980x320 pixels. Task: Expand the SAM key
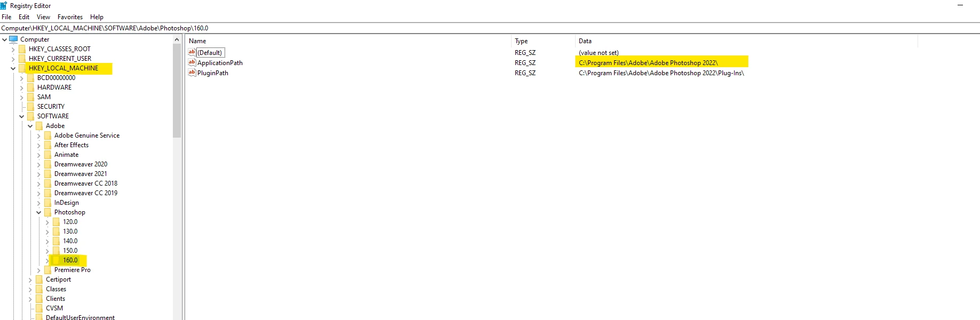(22, 97)
